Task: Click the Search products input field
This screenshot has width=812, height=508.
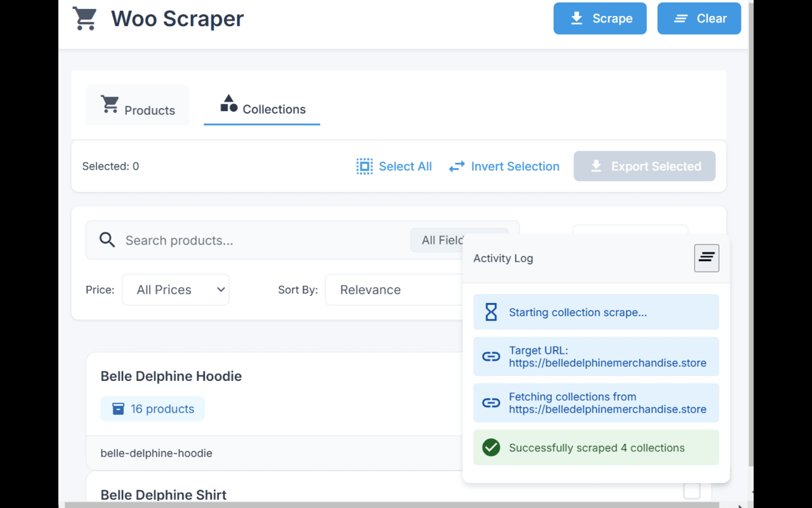Action: point(254,240)
